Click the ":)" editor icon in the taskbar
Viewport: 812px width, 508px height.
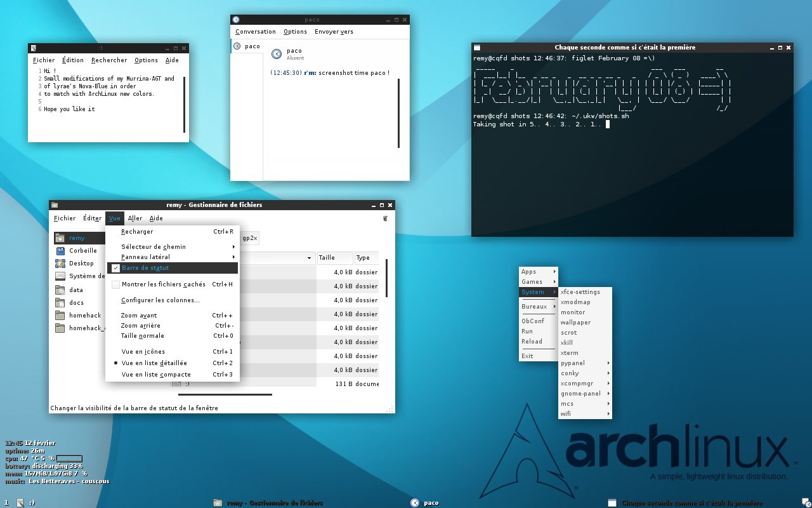pos(20,503)
